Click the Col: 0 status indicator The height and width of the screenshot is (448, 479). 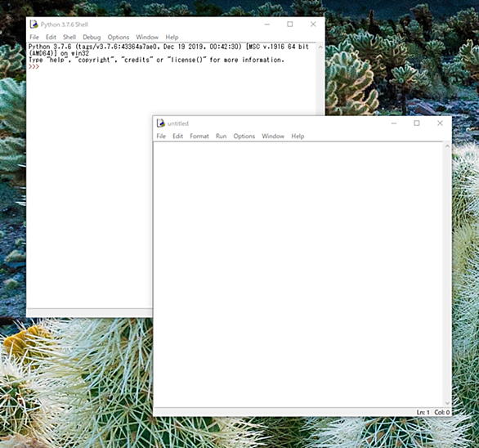[441, 412]
